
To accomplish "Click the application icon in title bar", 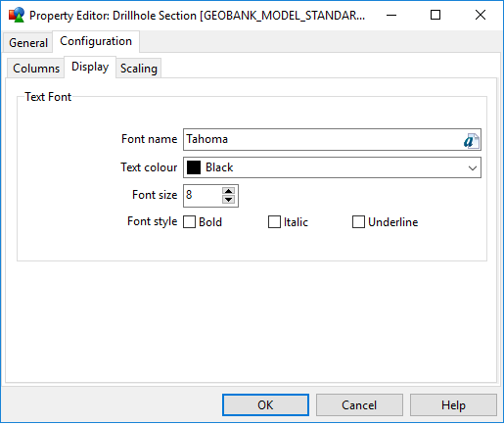I will pos(17,15).
